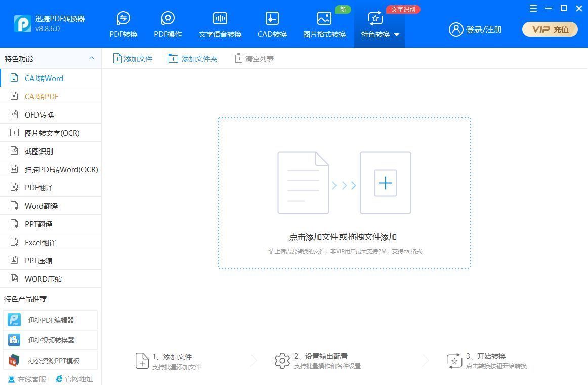The image size is (588, 385).
Task: Click the 特色转换 star icon
Action: 375,18
